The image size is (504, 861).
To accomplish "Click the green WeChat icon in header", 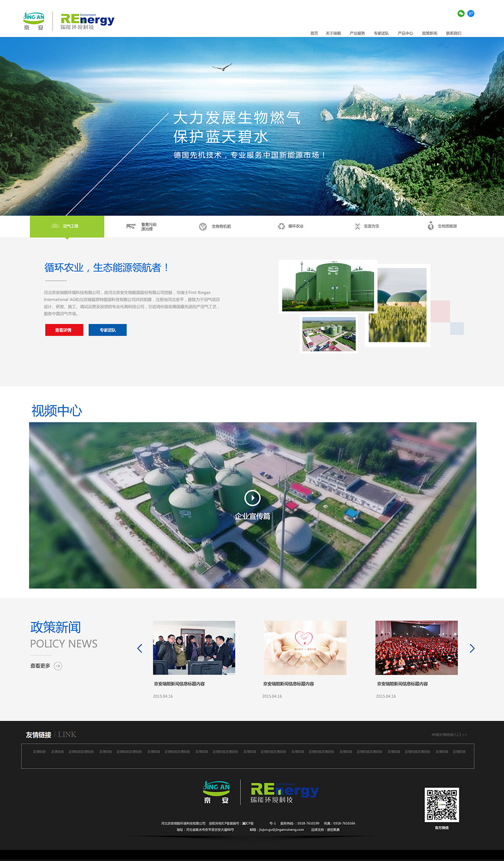I will [x=461, y=14].
